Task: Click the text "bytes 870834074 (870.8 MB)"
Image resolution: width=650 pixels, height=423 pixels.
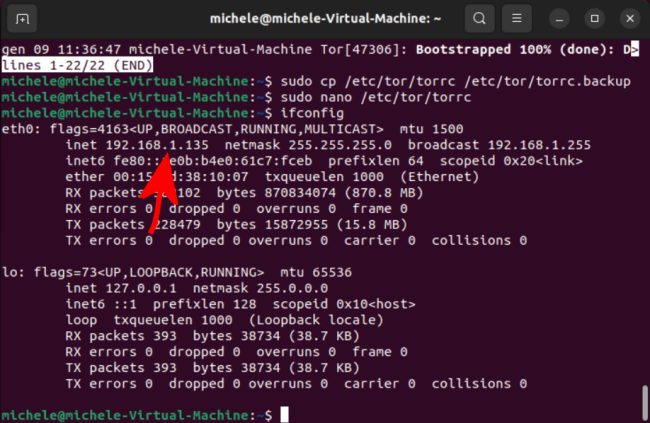Action: click(320, 192)
